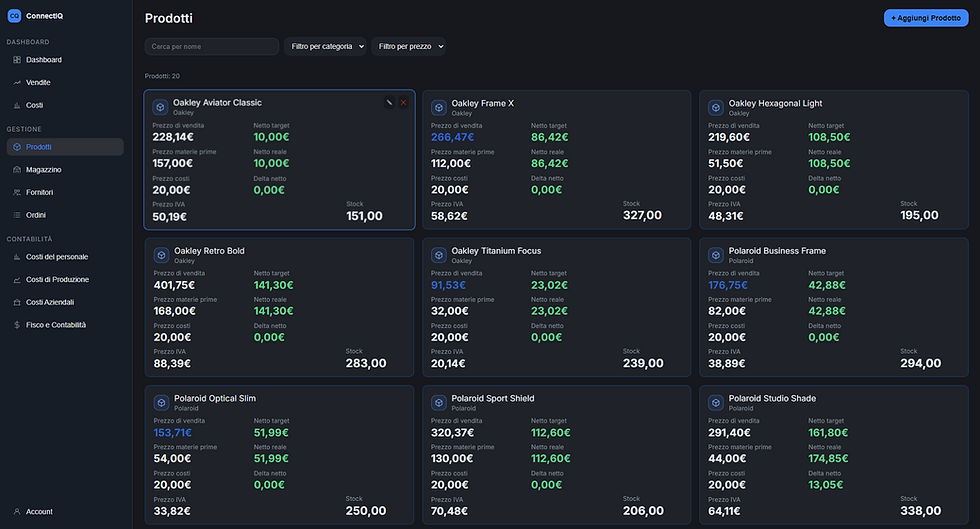
Task: Open the Filtro per categoria dropdown
Action: pyautogui.click(x=325, y=46)
